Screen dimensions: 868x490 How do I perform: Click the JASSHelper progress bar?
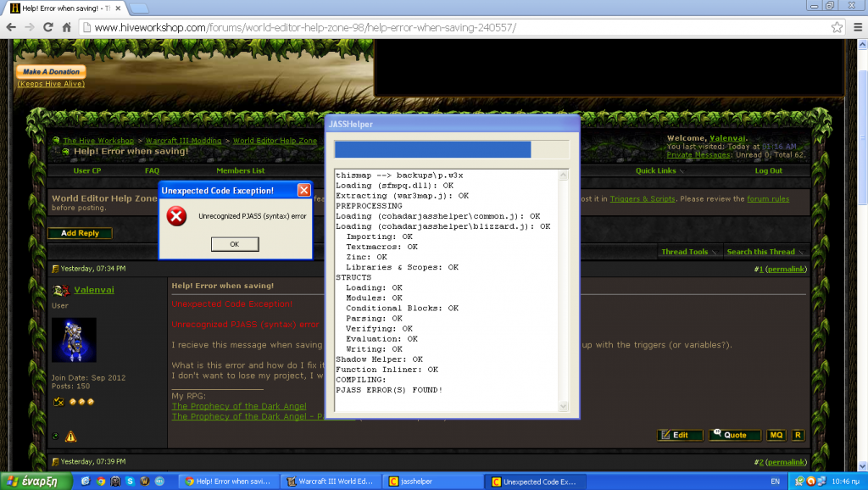[452, 149]
